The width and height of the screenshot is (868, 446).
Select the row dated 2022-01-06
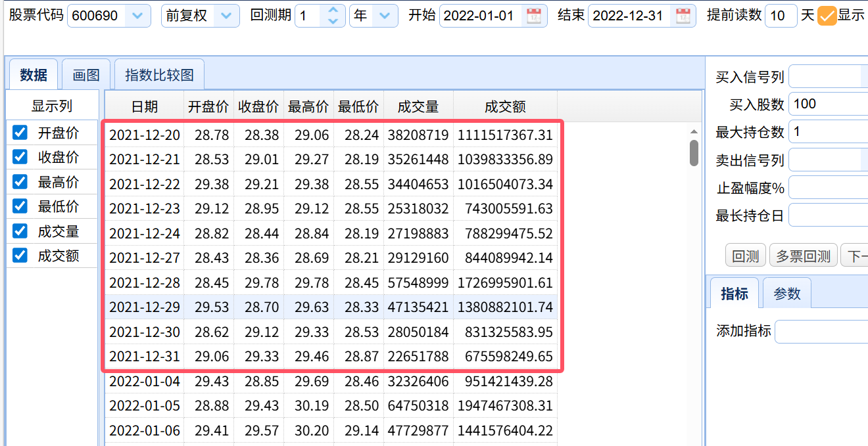(331, 430)
